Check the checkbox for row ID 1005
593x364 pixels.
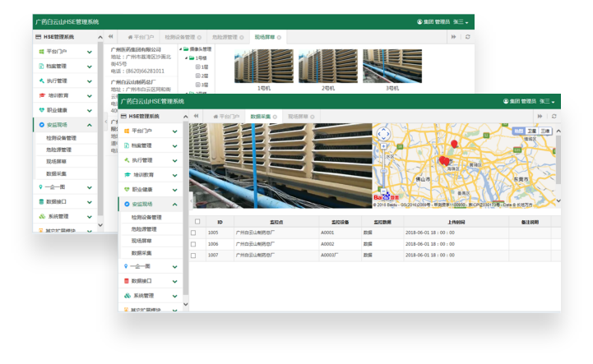[x=194, y=233]
